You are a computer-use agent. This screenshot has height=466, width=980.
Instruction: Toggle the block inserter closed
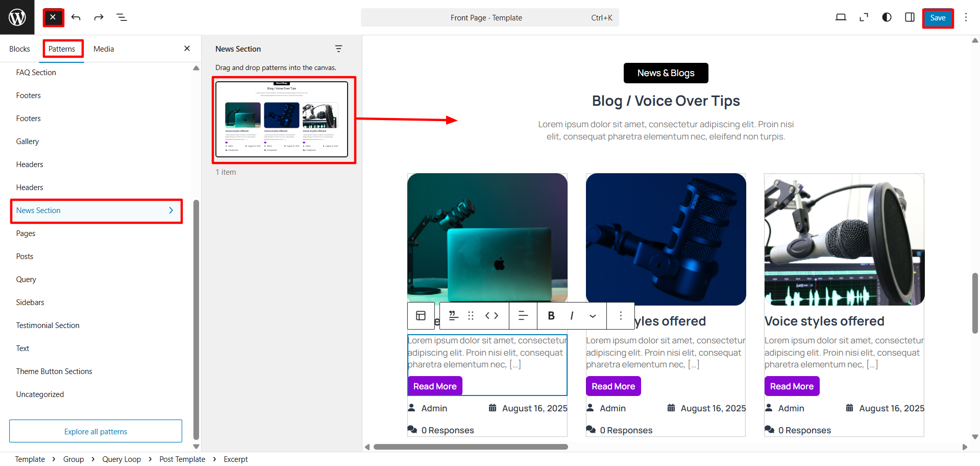click(x=53, y=17)
